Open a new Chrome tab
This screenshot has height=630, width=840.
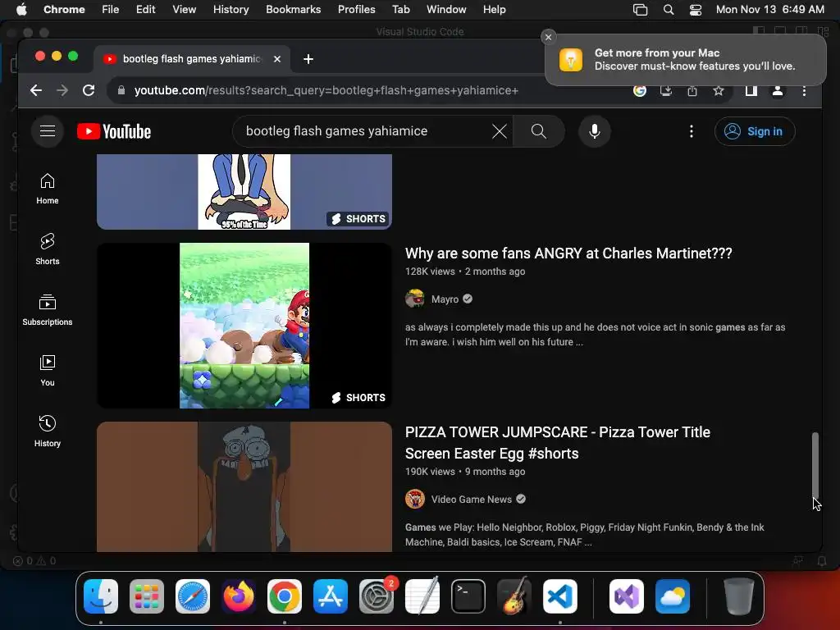point(308,59)
